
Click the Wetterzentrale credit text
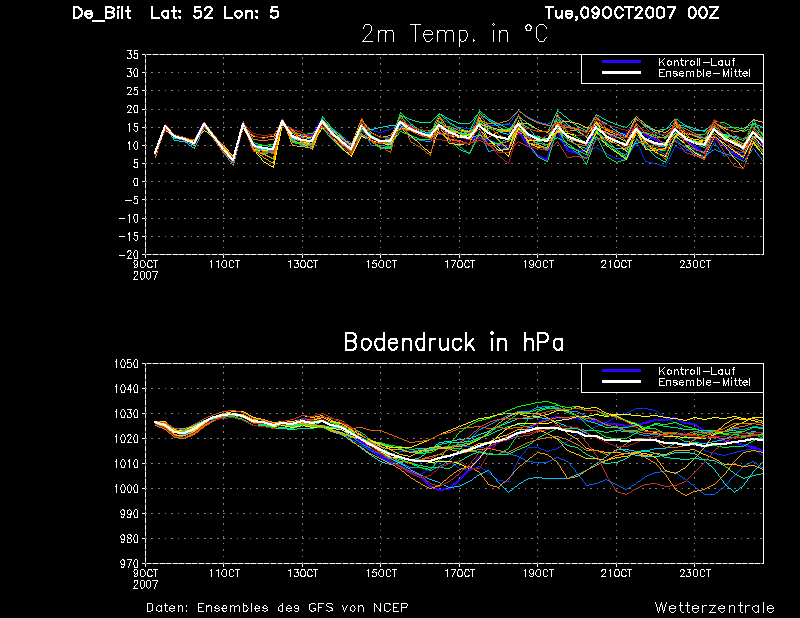pos(714,607)
